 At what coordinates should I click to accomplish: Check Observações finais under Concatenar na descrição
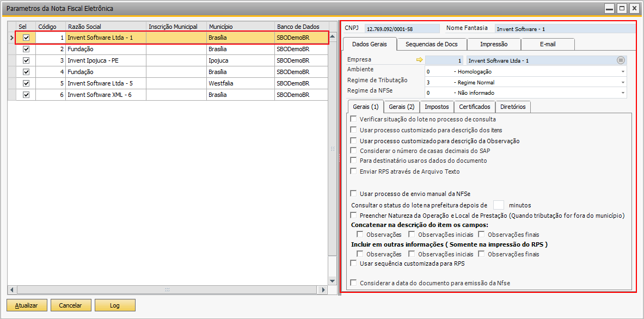coord(481,235)
